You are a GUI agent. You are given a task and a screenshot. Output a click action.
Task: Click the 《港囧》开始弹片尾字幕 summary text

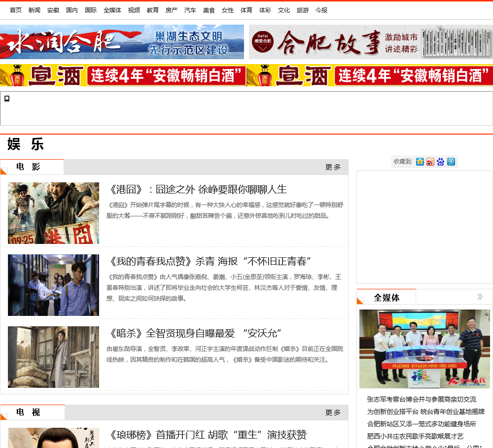pyautogui.click(x=225, y=210)
